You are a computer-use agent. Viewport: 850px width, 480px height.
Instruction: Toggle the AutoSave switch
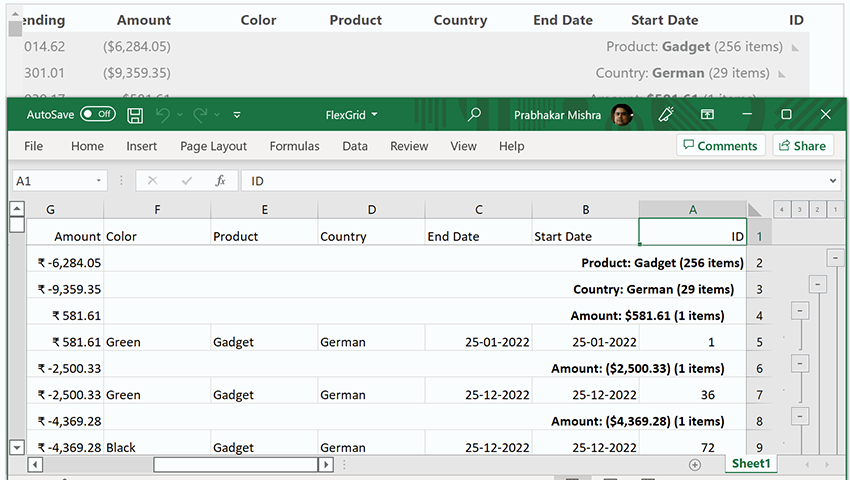97,115
